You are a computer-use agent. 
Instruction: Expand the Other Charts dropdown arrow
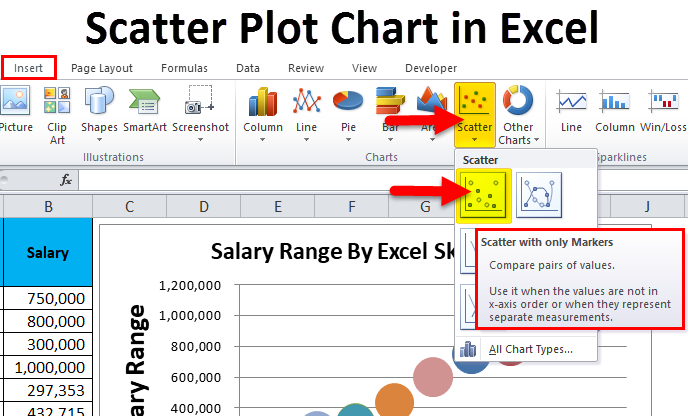click(x=536, y=140)
